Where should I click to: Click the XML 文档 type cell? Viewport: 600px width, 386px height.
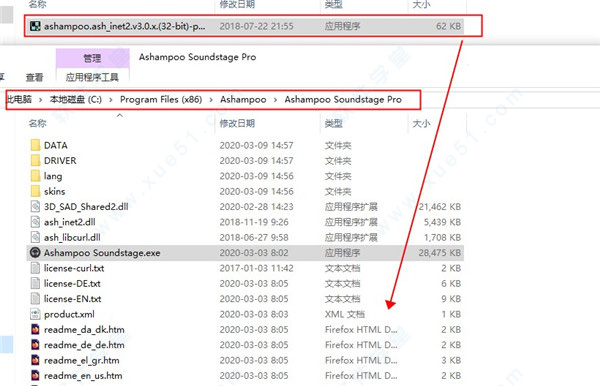[344, 314]
